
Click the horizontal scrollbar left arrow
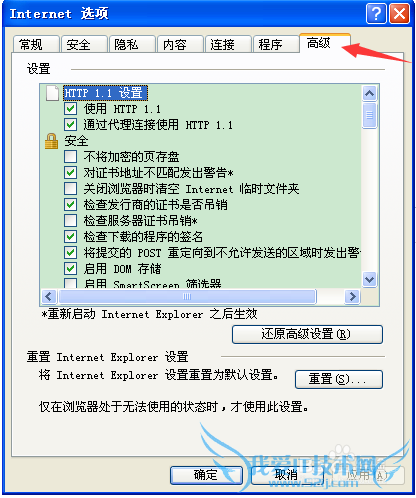point(49,296)
